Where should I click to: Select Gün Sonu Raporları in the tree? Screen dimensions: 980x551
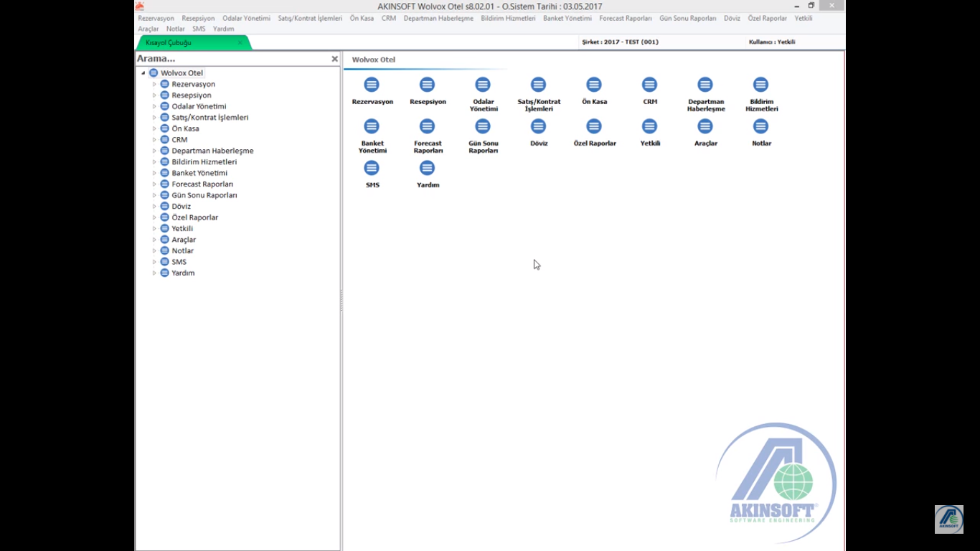[204, 196]
